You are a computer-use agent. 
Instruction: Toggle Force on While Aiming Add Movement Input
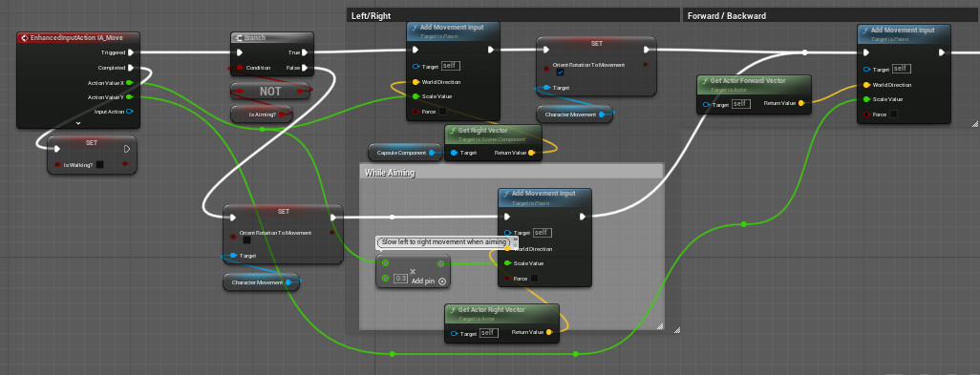(534, 279)
